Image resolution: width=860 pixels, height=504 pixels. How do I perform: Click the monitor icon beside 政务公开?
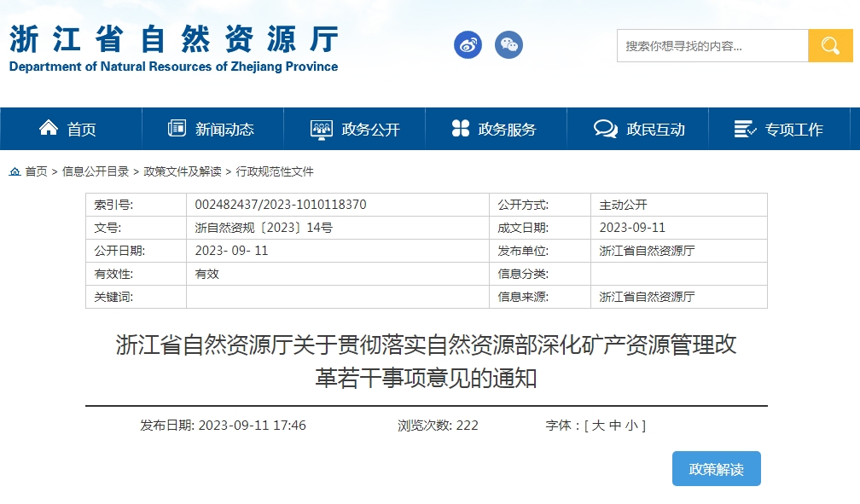tap(322, 130)
